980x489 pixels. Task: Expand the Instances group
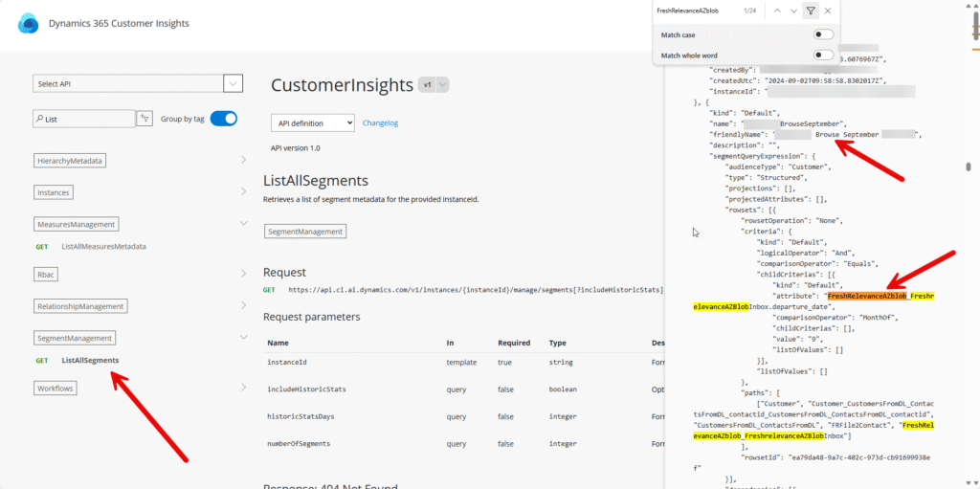(243, 192)
